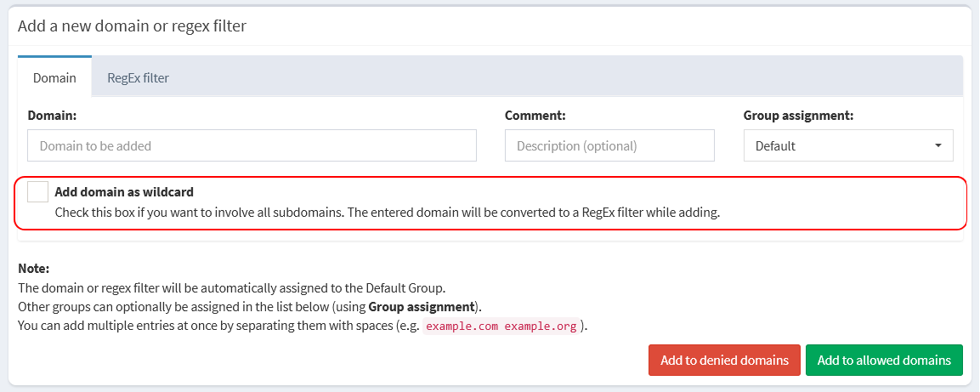Enable the Add domain as wildcard checkbox

[x=37, y=191]
